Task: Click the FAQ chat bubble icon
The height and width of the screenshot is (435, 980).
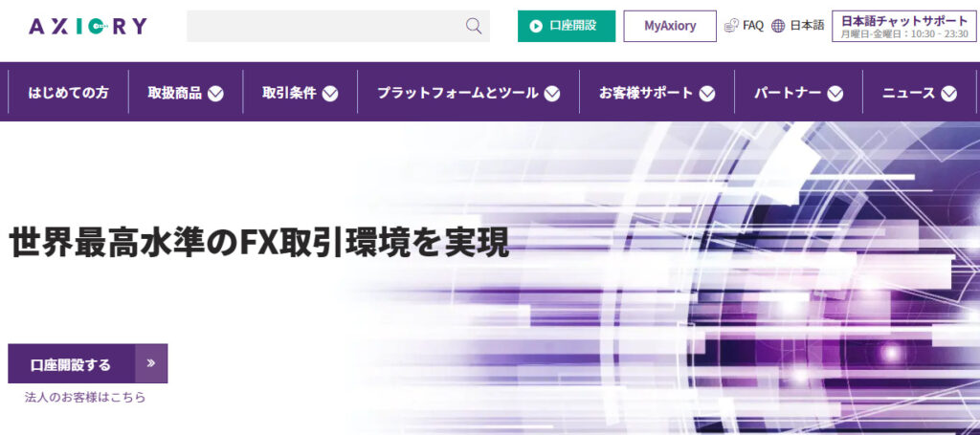Action: (x=731, y=26)
